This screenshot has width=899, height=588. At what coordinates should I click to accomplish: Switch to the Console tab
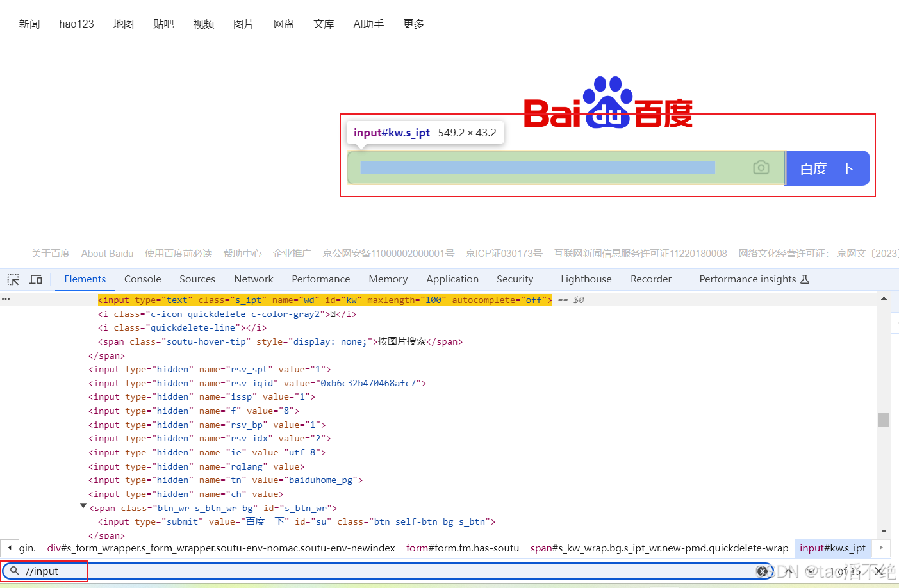[x=143, y=279]
